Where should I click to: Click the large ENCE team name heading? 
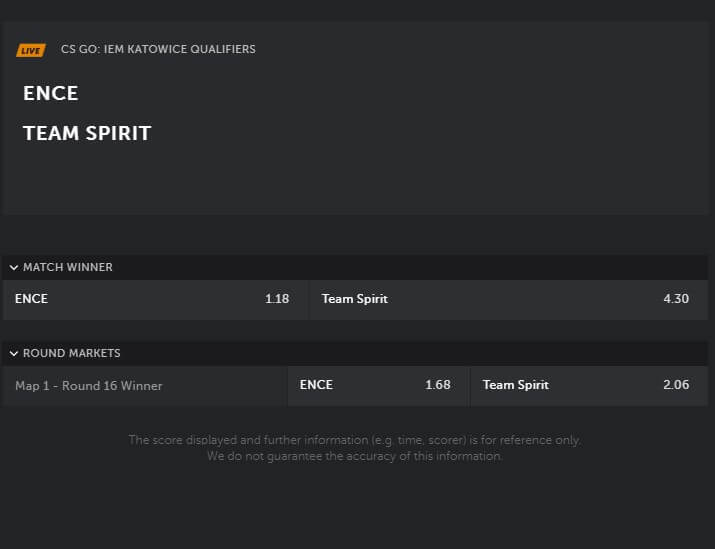click(51, 94)
